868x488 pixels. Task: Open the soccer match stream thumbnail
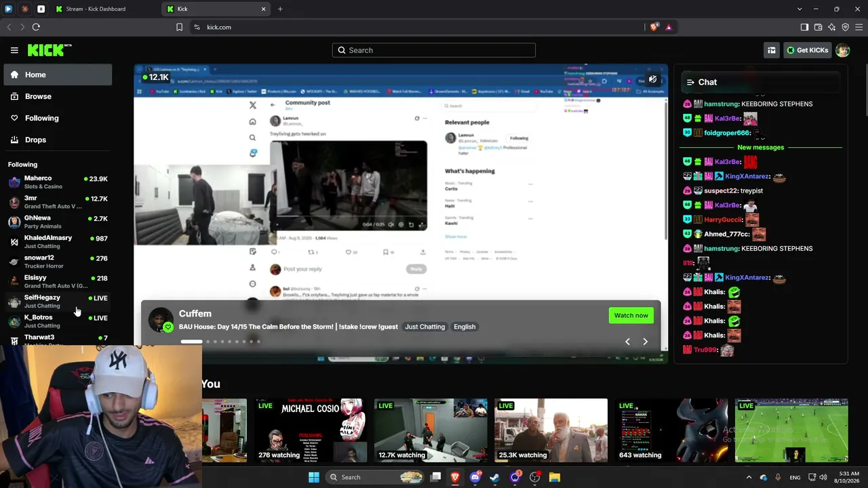coord(791,430)
